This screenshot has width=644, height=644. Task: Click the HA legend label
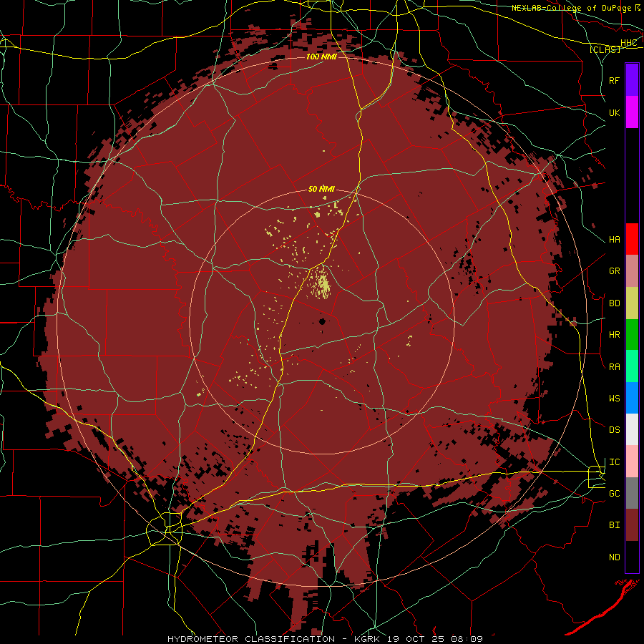pyautogui.click(x=614, y=240)
